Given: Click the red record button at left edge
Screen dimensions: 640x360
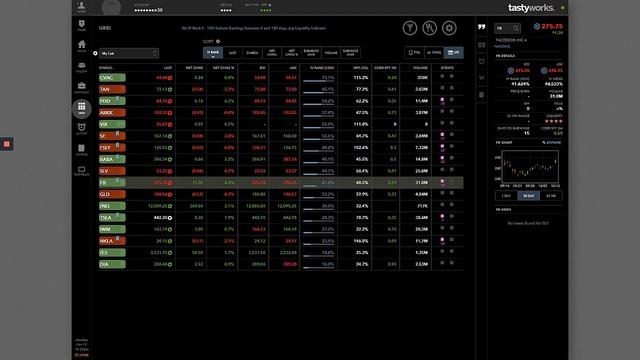Looking at the screenshot, I should click(6, 144).
